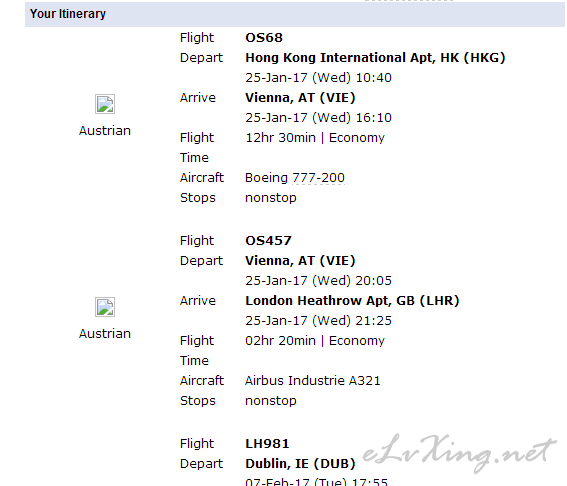
Task: Select the flight number LH981
Action: point(267,444)
